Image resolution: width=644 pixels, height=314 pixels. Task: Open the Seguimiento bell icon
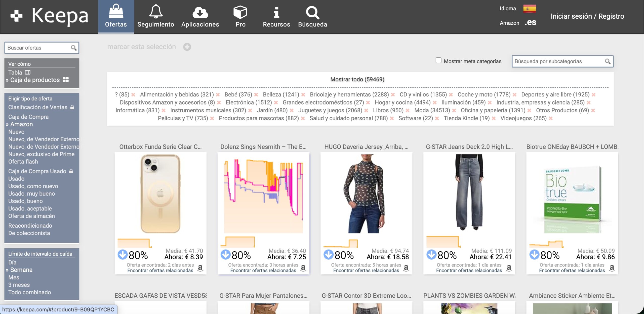[x=156, y=12]
